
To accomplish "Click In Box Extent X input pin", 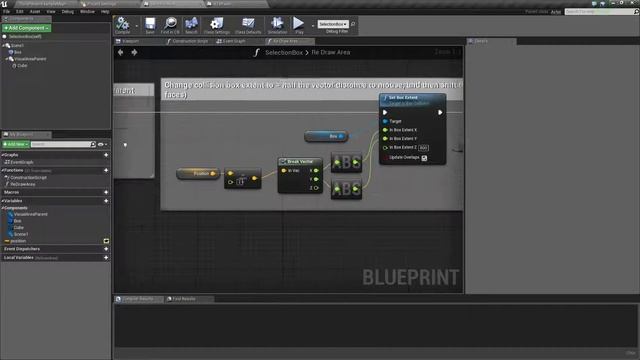I will click(385, 130).
